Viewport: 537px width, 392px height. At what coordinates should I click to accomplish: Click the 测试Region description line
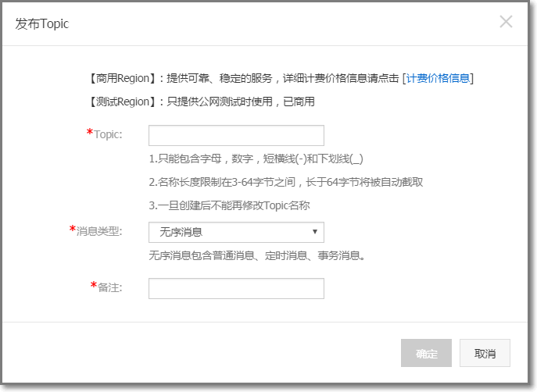(x=202, y=102)
